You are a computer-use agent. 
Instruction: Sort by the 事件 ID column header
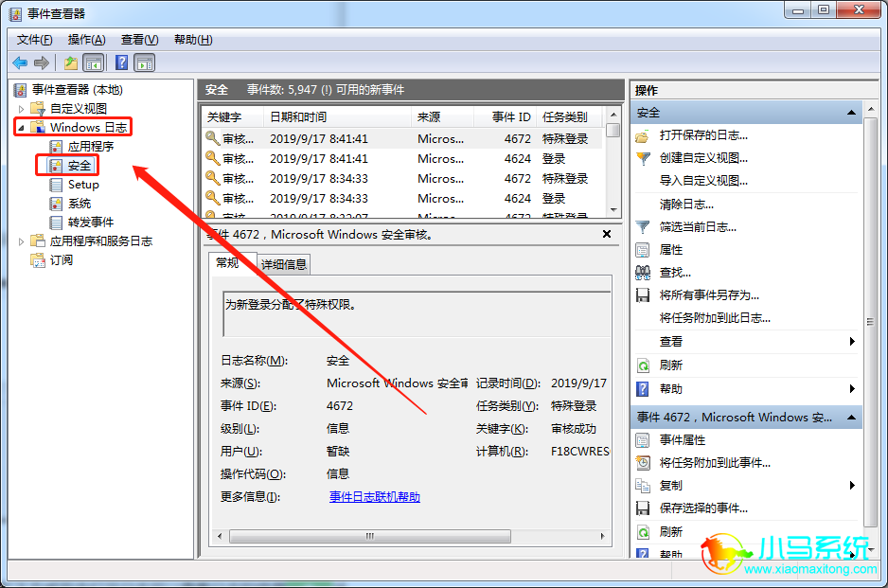[505, 117]
